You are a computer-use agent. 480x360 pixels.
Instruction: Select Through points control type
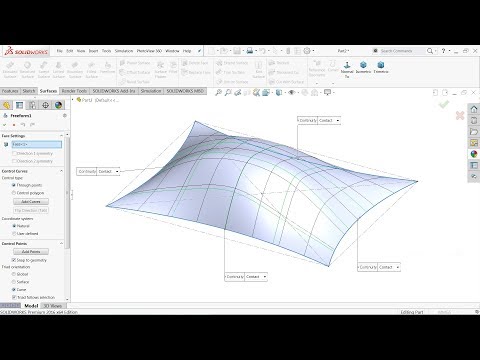pyautogui.click(x=14, y=185)
